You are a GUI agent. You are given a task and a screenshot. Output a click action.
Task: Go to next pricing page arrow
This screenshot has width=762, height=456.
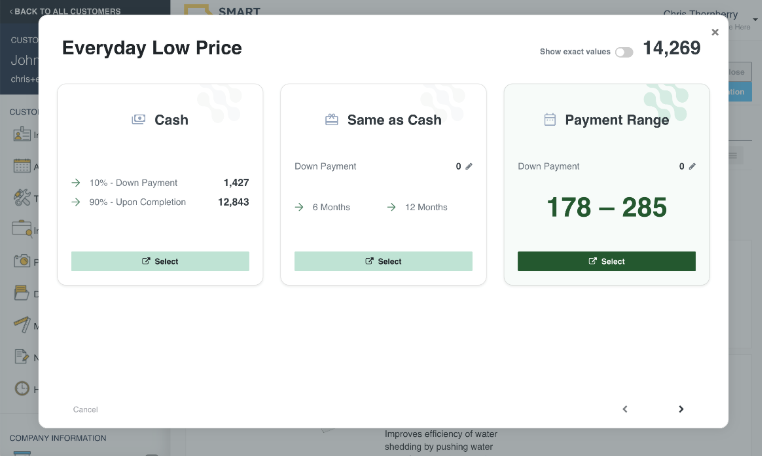(681, 409)
